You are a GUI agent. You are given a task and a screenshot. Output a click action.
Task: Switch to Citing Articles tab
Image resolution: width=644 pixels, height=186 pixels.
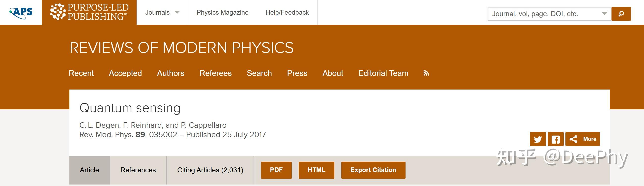coord(210,170)
